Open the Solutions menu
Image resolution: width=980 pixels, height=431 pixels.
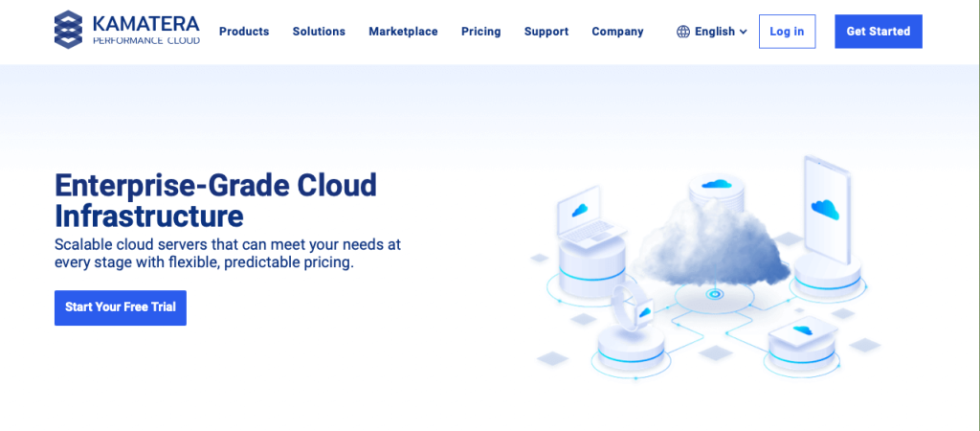coord(319,32)
